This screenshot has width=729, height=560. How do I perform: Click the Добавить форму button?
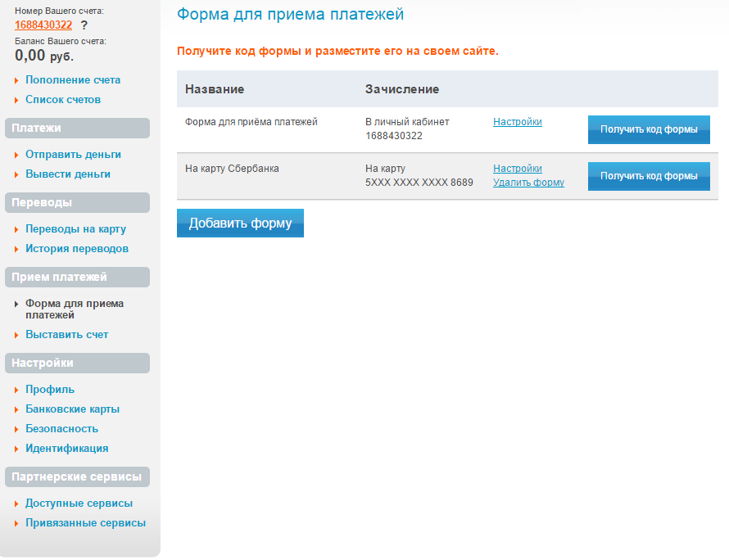tap(240, 223)
